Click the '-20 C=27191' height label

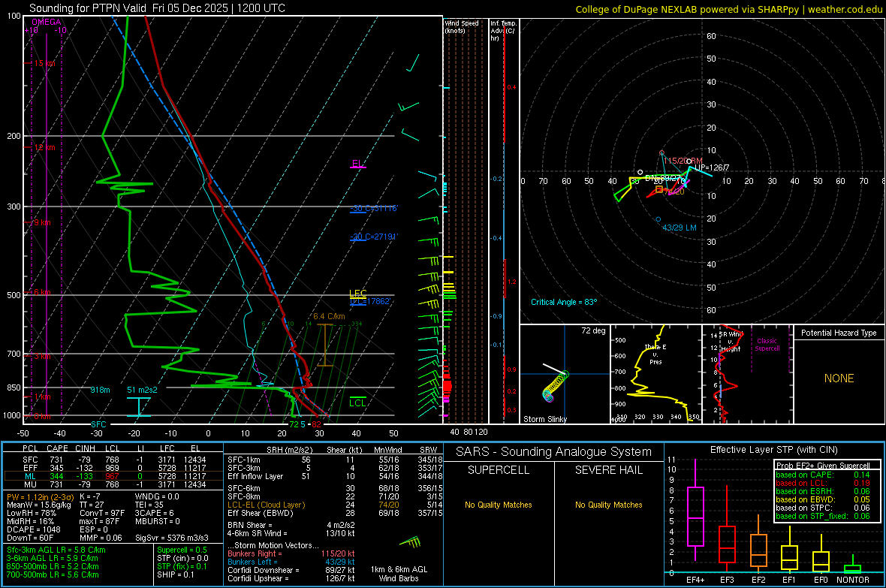[x=373, y=237]
